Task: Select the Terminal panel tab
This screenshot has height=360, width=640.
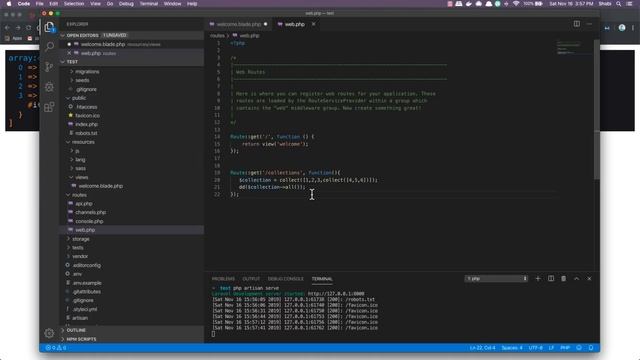Action: (322, 279)
